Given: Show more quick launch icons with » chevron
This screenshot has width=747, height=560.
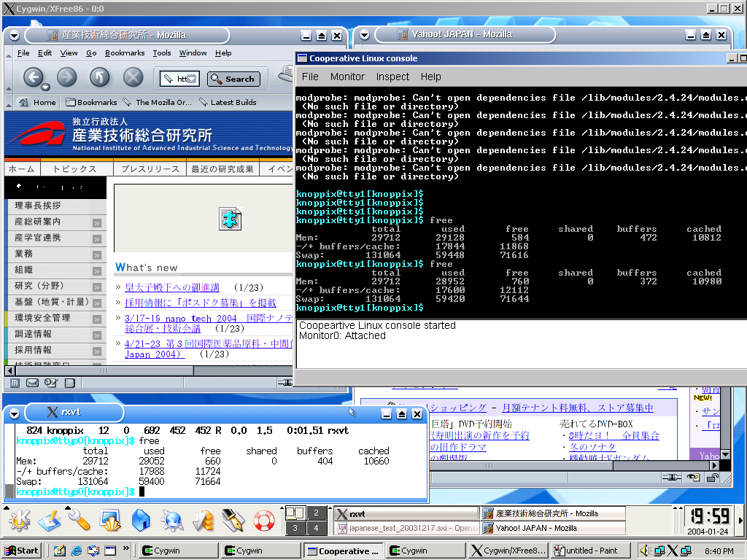Looking at the screenshot, I should tap(125, 548).
